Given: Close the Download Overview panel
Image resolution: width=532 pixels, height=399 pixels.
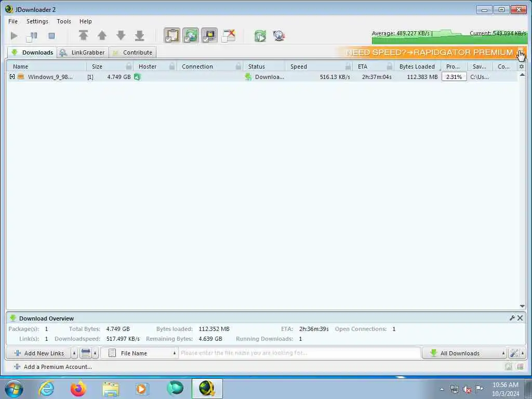Looking at the screenshot, I should coord(520,318).
